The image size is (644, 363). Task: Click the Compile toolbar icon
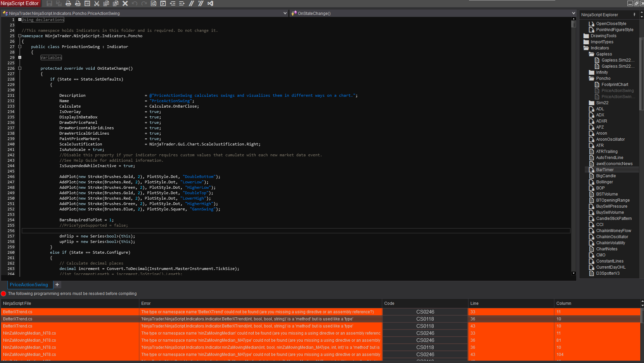click(163, 3)
